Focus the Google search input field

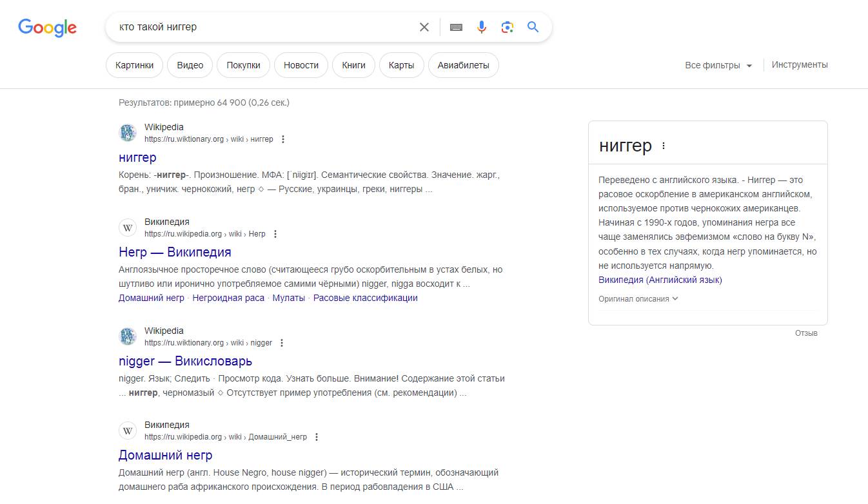264,27
